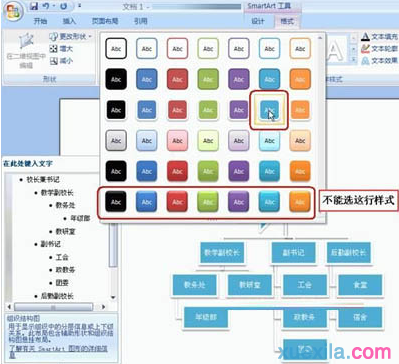Open the 引用 ribbon tab
The width and height of the screenshot is (399, 364).
[x=141, y=21]
